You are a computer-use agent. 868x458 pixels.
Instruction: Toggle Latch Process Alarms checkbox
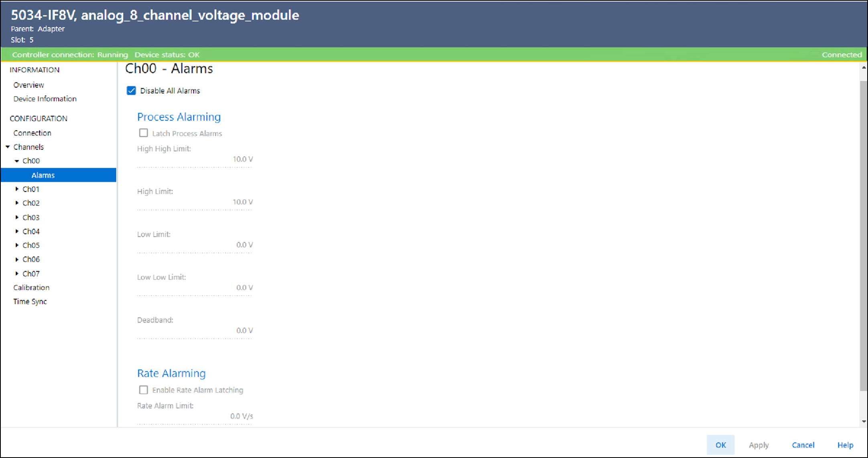pos(143,133)
